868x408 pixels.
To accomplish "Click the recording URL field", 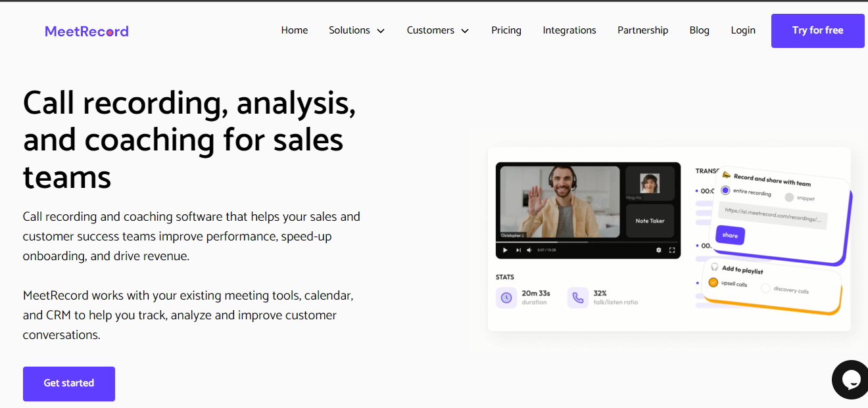I will [773, 215].
